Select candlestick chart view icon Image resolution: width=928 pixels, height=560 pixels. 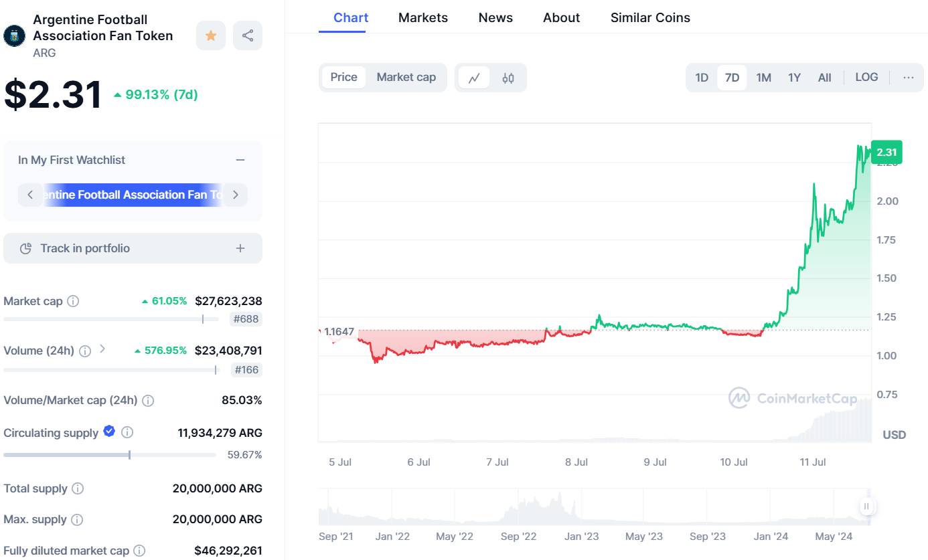(508, 78)
